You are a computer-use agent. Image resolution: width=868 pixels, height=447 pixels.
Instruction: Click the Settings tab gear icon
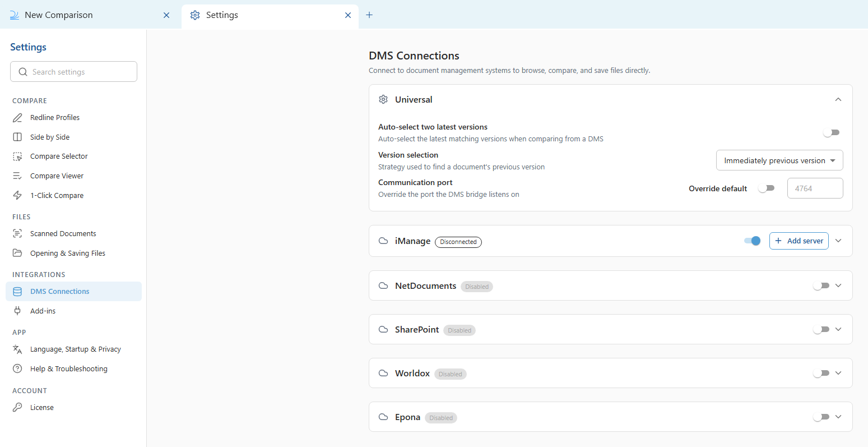[195, 15]
